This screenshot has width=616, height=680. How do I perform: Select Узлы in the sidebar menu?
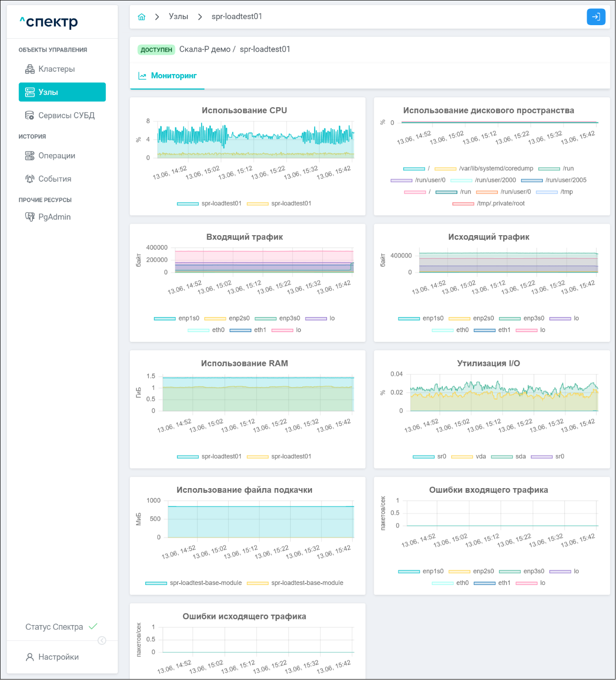tap(62, 92)
